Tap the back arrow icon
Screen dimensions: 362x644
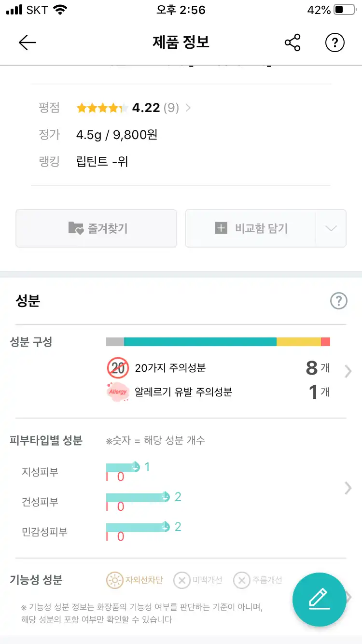[x=28, y=43]
